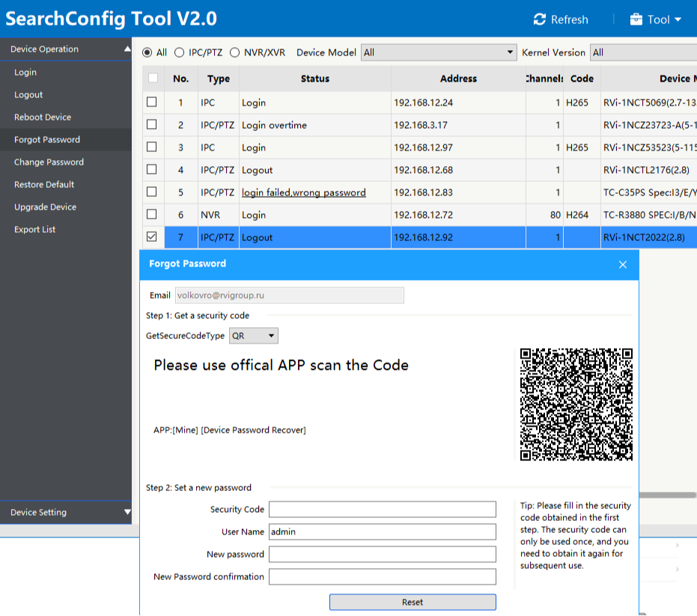Select the NVR/XVR radio filter
The width and height of the screenshot is (697, 616).
[x=235, y=52]
